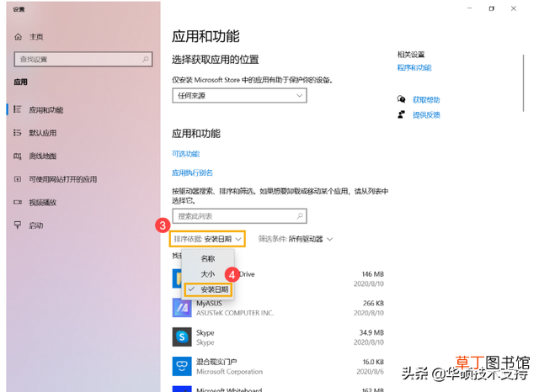Open the 筛选条件 所有驱动器 dropdown

click(296, 239)
